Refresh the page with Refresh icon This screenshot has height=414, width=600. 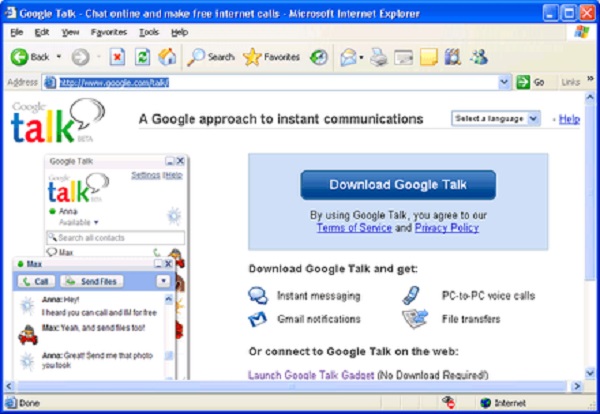coord(142,57)
